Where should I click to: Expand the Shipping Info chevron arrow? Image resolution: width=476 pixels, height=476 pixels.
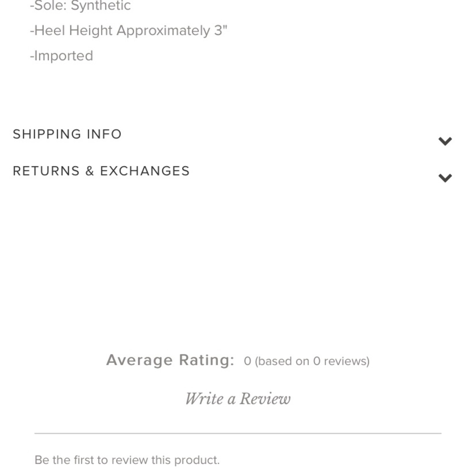pyautogui.click(x=445, y=141)
